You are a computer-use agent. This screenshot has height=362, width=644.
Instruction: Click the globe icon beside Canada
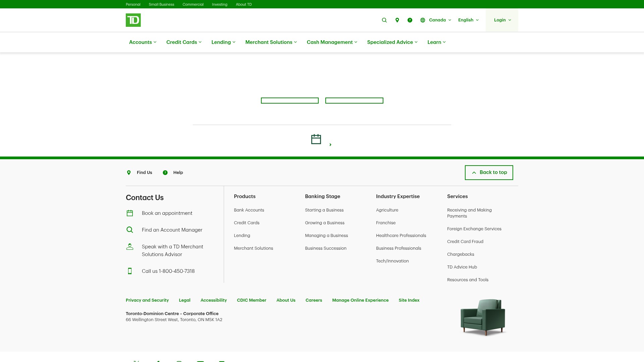pos(423,20)
